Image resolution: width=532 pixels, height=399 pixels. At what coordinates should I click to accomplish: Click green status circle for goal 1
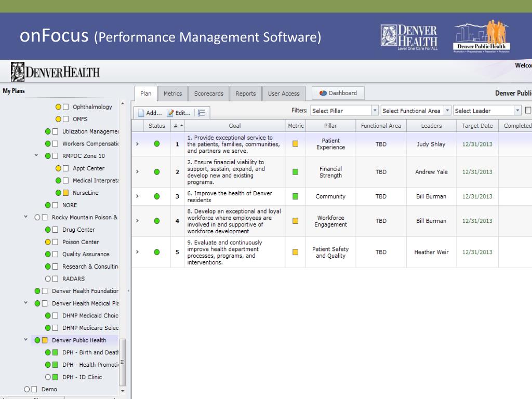click(x=157, y=144)
